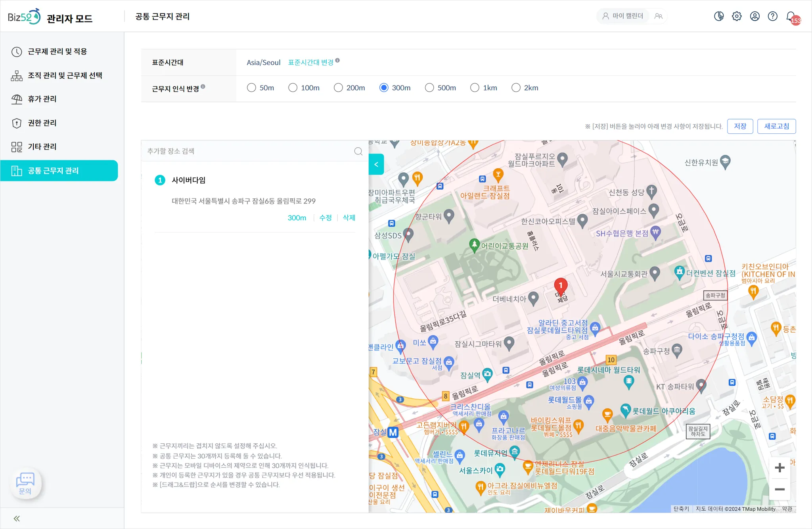Click the pie chart statistics icon
Image resolution: width=812 pixels, height=529 pixels.
[x=719, y=16]
